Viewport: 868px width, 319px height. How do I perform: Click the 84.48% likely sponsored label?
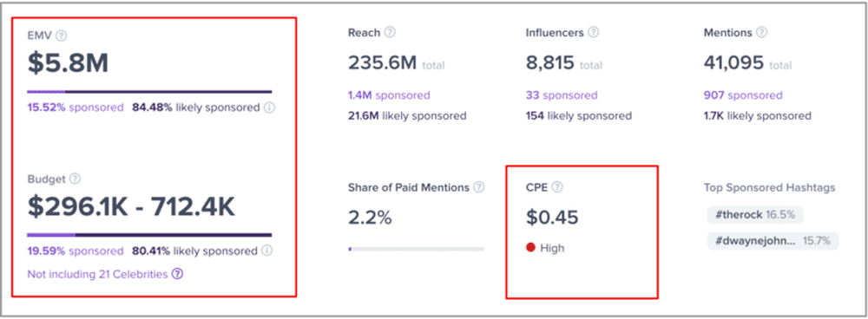point(196,107)
